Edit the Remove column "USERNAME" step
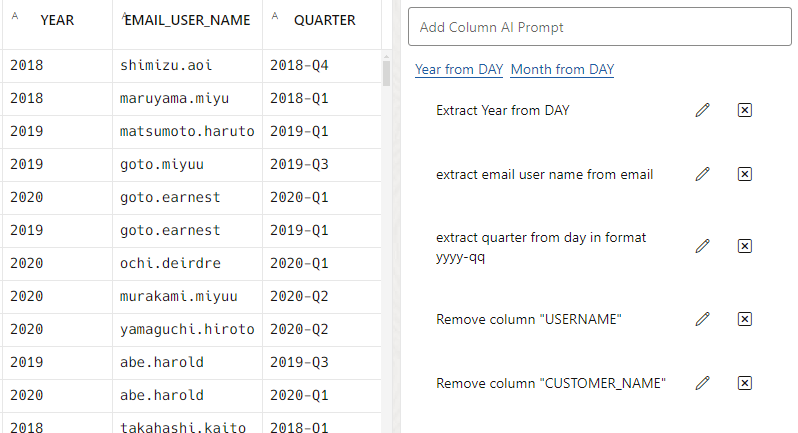The height and width of the screenshot is (433, 798). coord(702,319)
